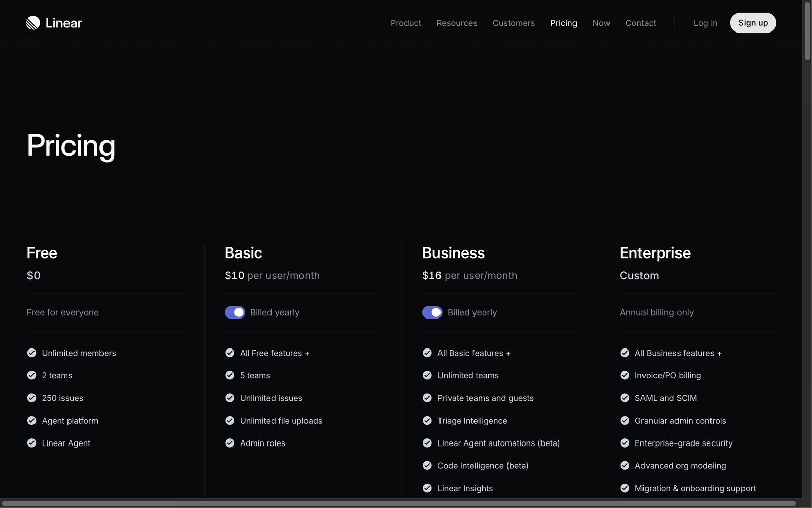Click the Sign up button
The height and width of the screenshot is (508, 812).
tap(753, 23)
